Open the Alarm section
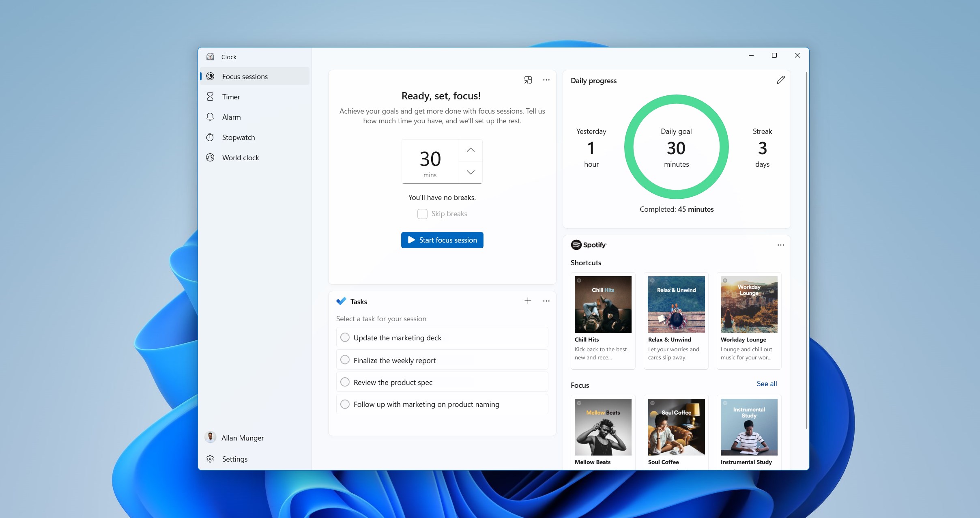The image size is (980, 518). [231, 117]
